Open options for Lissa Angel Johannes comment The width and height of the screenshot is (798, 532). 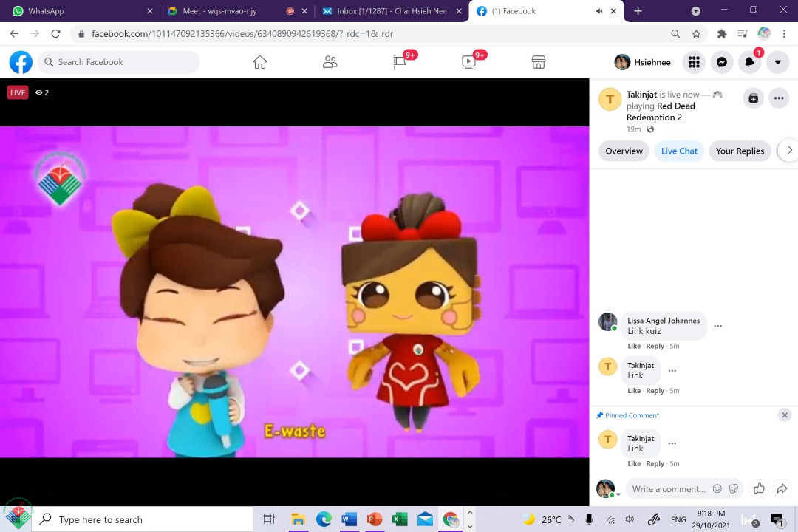click(718, 326)
